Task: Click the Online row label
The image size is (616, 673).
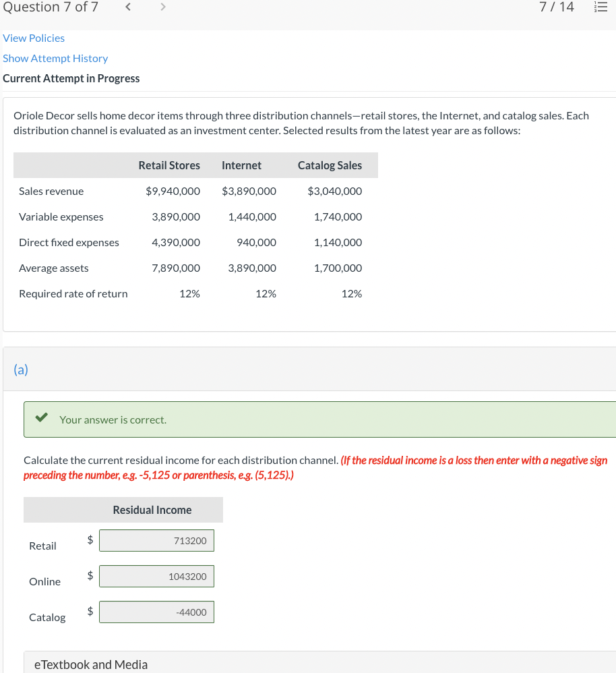Action: coord(44,581)
